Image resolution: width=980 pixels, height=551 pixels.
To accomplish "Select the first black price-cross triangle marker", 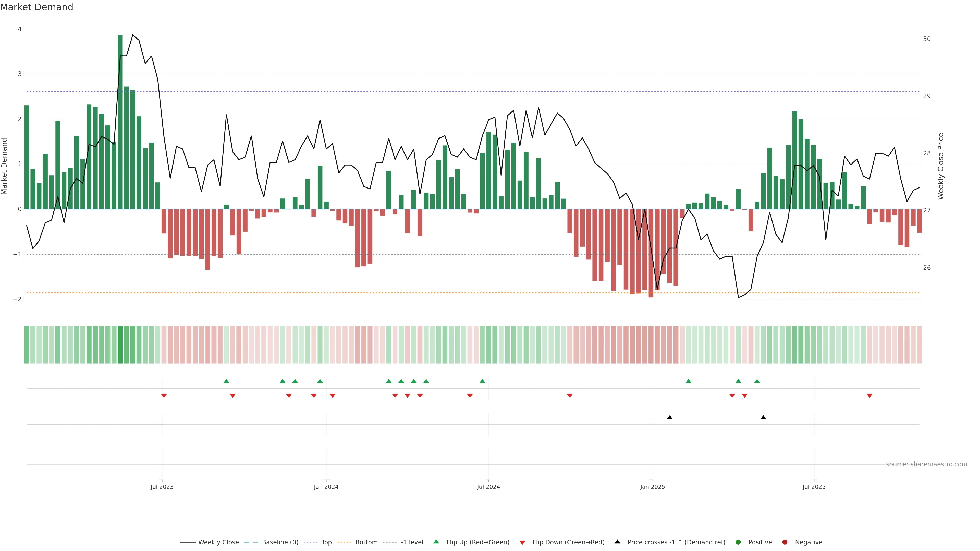I will pyautogui.click(x=670, y=418).
